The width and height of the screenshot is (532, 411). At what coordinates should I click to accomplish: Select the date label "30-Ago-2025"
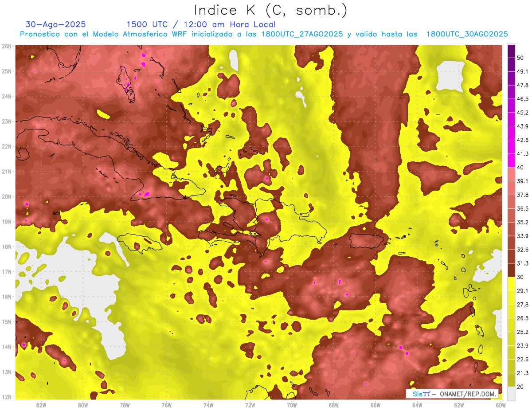pos(56,24)
